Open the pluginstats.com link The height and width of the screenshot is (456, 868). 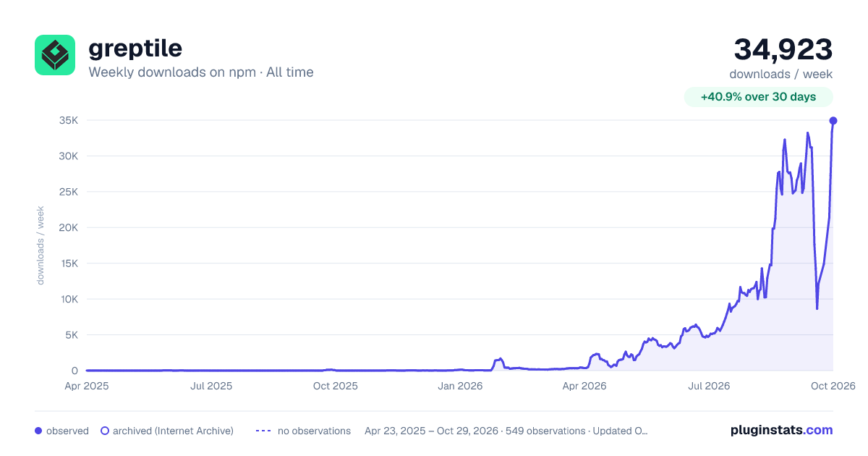(x=782, y=430)
